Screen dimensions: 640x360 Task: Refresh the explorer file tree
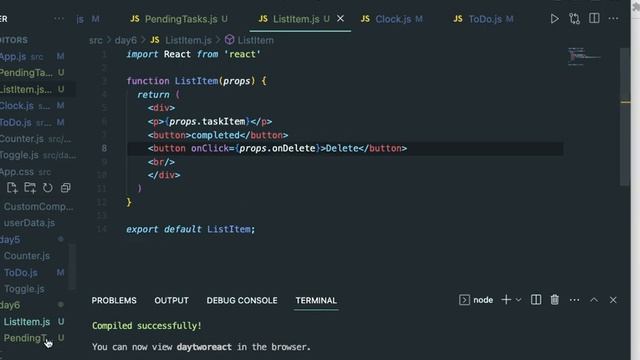pyautogui.click(x=48, y=188)
